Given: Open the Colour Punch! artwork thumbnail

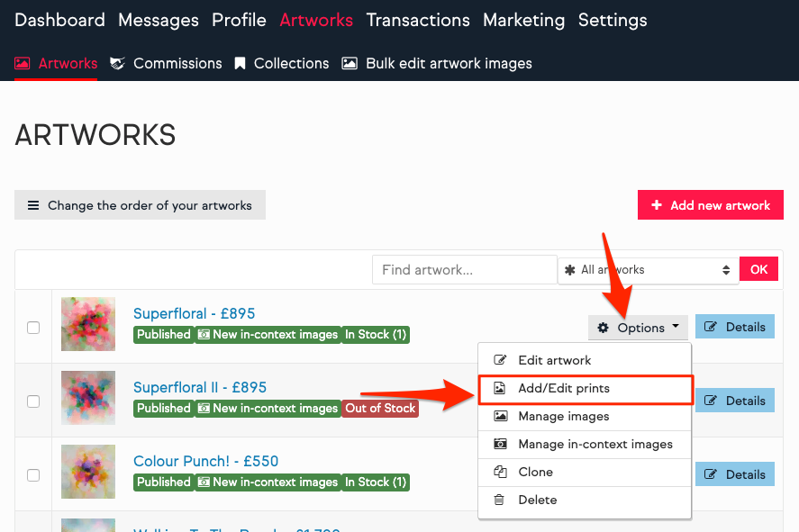Looking at the screenshot, I should coord(88,472).
